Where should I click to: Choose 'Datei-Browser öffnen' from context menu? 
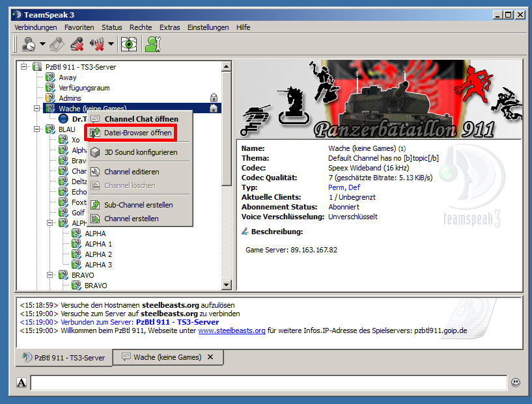point(137,133)
